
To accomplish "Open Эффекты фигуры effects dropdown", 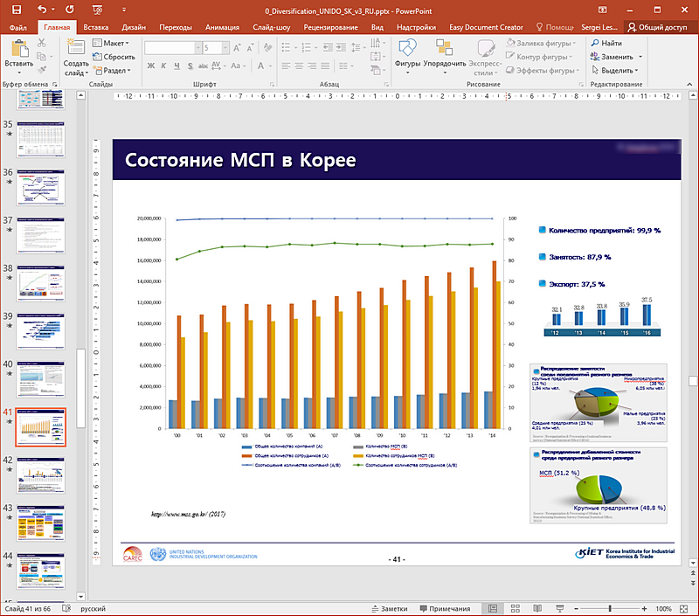I will pyautogui.click(x=543, y=71).
